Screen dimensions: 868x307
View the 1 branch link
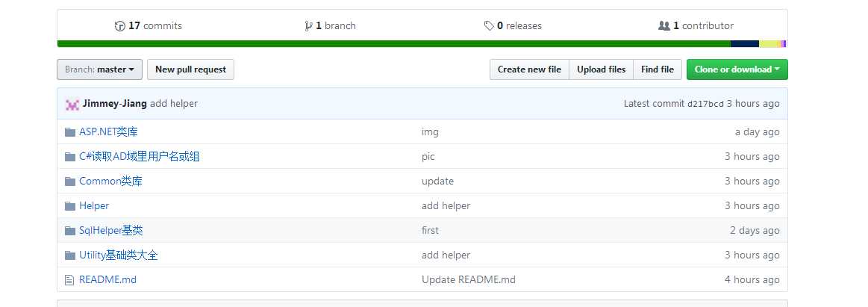(x=330, y=25)
